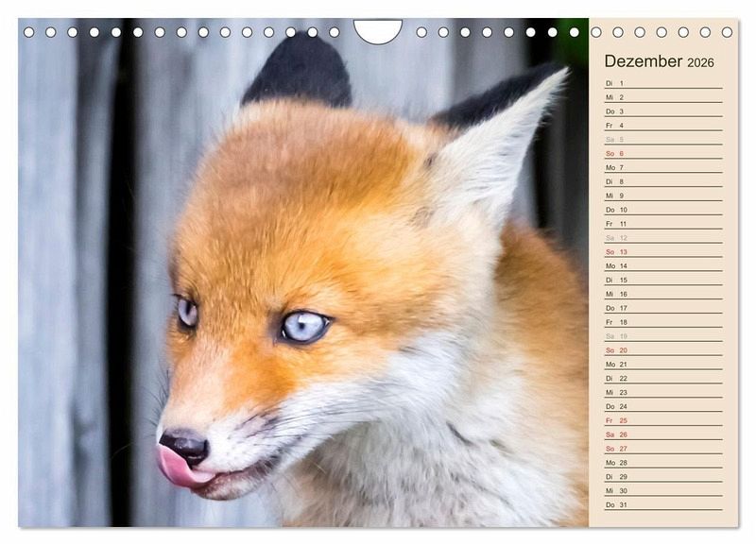Click the So 6 Sunday row
Image resolution: width=756 pixels, height=545 pixels.
point(662,153)
